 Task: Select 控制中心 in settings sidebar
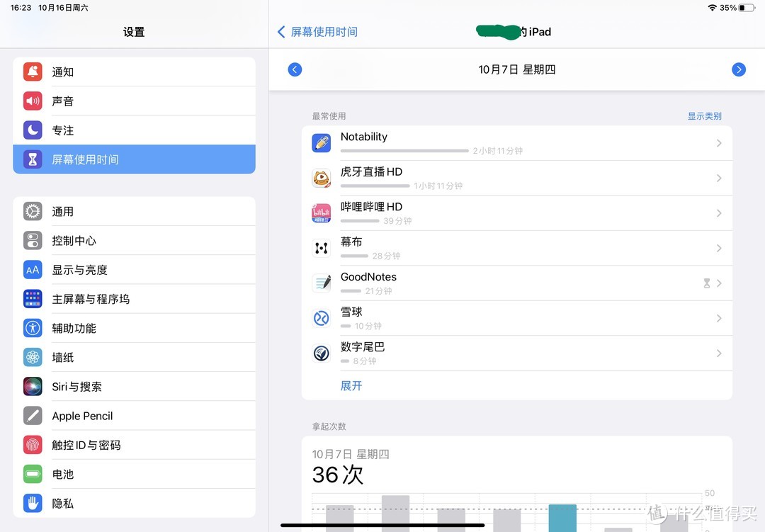pyautogui.click(x=134, y=241)
